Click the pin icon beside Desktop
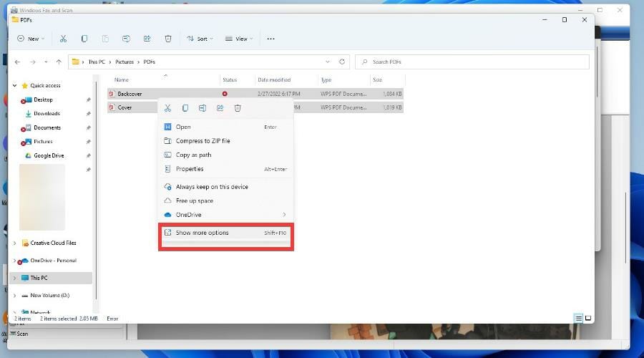 tap(88, 100)
